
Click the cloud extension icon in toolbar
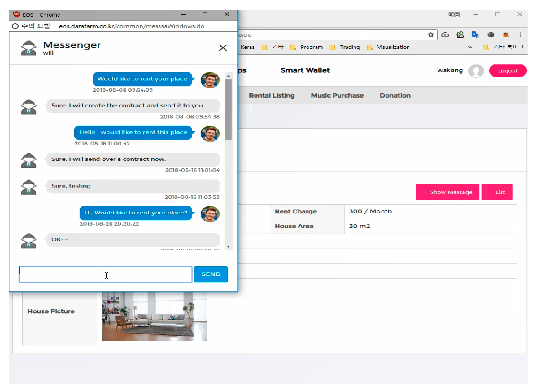pos(445,35)
